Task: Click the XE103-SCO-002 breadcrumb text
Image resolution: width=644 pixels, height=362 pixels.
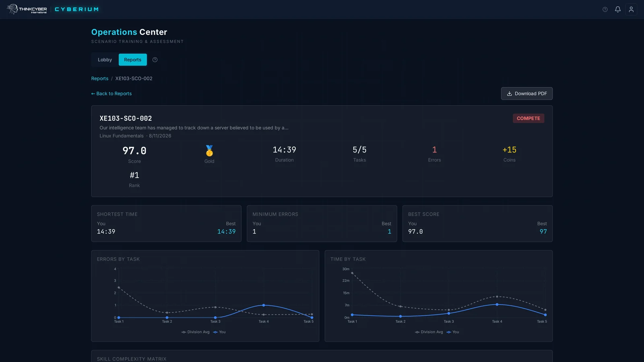Action: 134,78
